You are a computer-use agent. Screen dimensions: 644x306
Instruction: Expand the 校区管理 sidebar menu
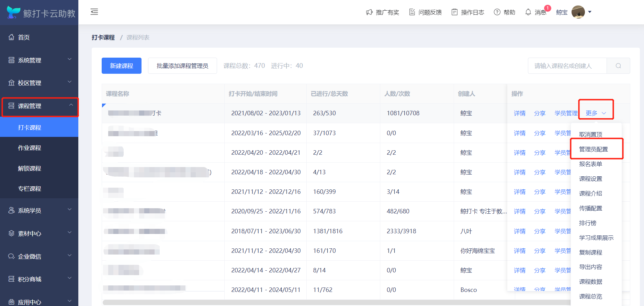[x=39, y=83]
